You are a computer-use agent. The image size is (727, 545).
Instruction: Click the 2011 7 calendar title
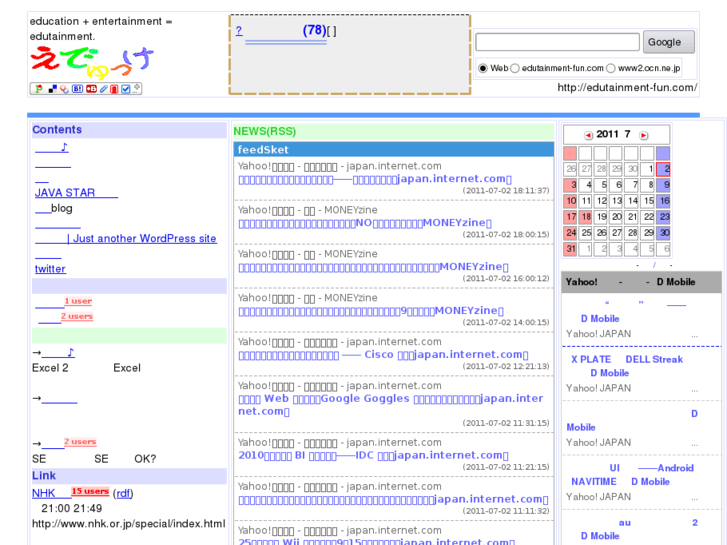(x=613, y=135)
